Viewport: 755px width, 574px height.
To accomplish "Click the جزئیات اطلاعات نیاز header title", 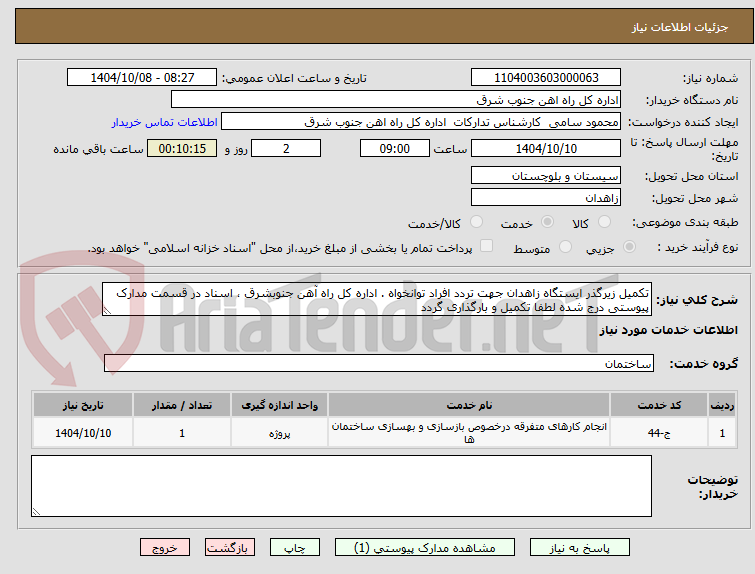I will (x=679, y=27).
